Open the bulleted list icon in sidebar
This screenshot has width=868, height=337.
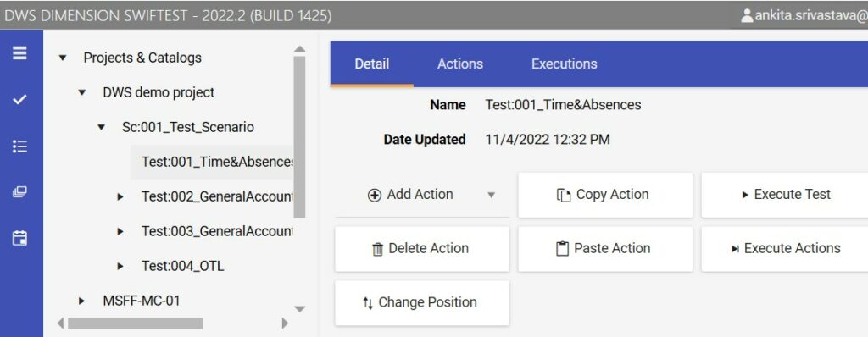coord(20,146)
